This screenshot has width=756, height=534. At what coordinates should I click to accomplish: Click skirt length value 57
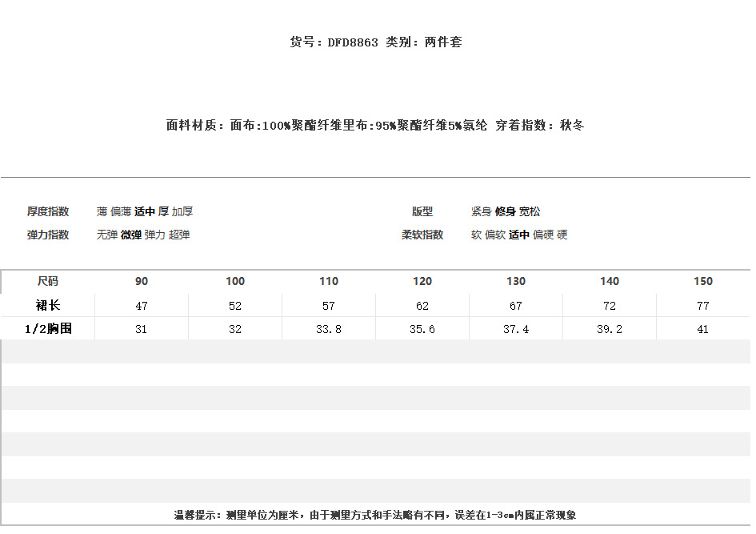(x=329, y=306)
